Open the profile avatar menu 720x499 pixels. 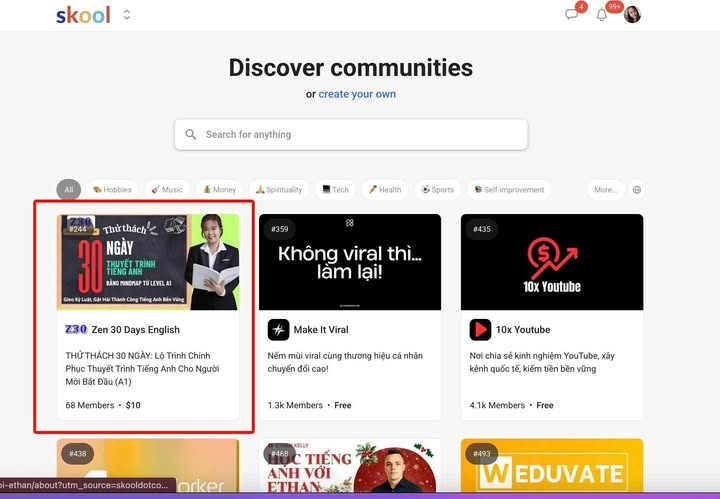[632, 15]
